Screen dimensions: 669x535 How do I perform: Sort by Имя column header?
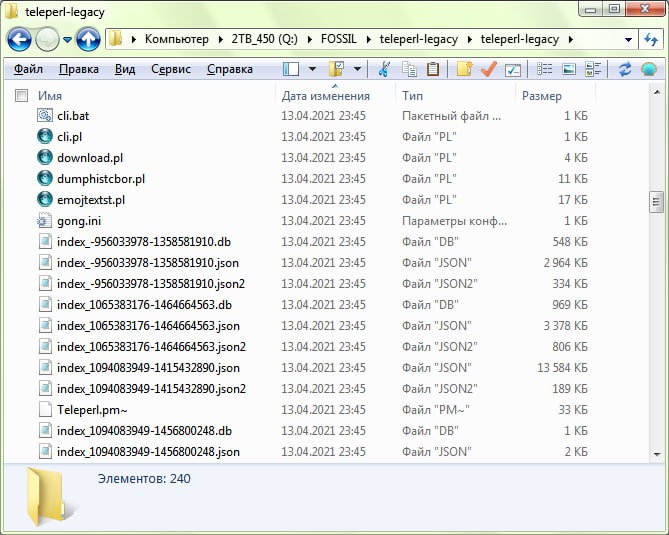click(x=50, y=96)
